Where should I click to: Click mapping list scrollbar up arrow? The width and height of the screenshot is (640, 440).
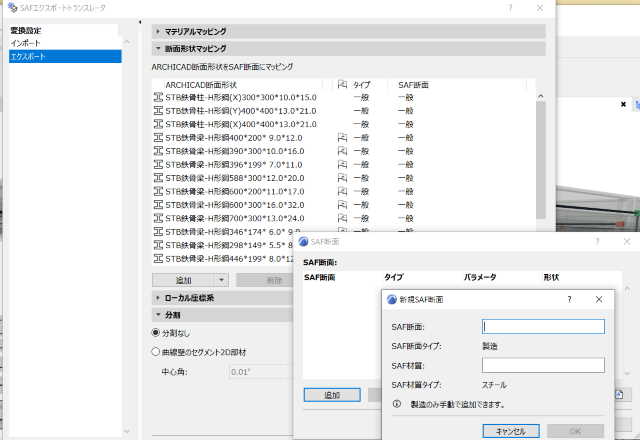tap(540, 96)
